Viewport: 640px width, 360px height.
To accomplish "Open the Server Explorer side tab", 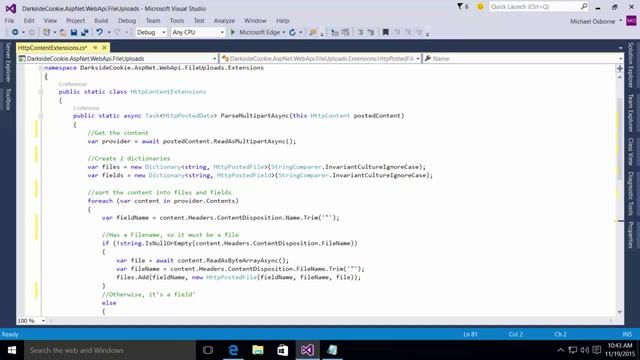I will click(x=8, y=62).
